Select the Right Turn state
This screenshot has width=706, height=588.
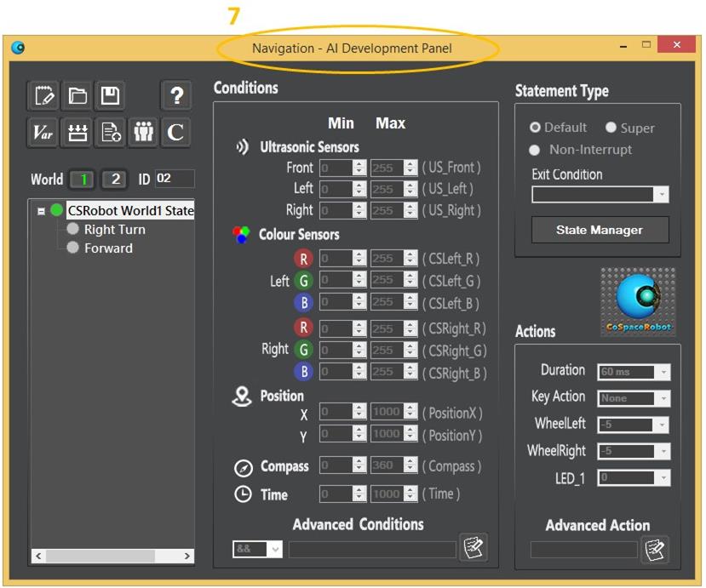tap(114, 230)
